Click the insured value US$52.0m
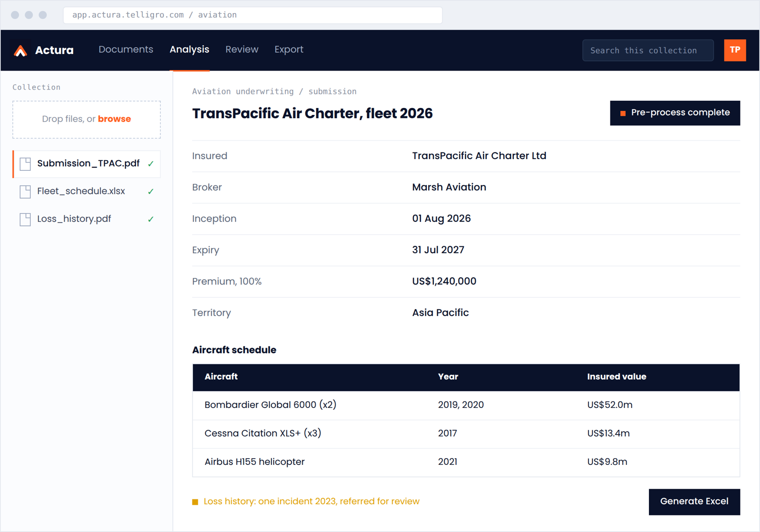The image size is (760, 532). [x=609, y=405]
